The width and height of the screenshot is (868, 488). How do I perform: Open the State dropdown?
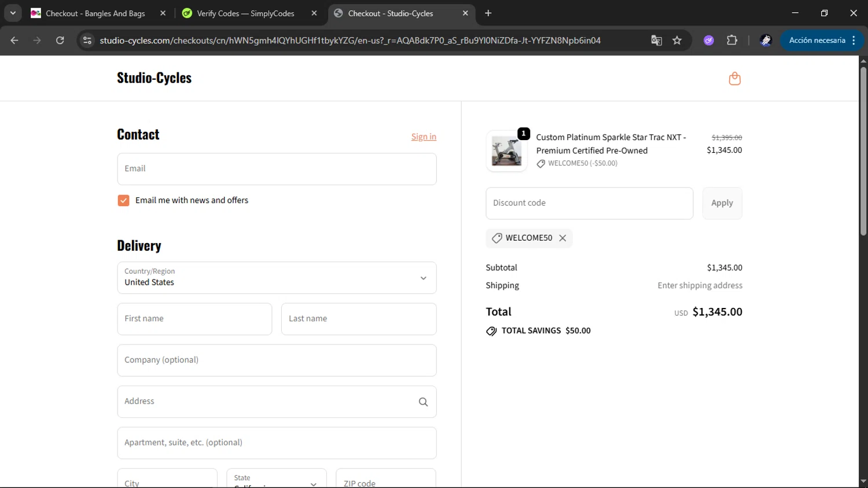coord(277,478)
